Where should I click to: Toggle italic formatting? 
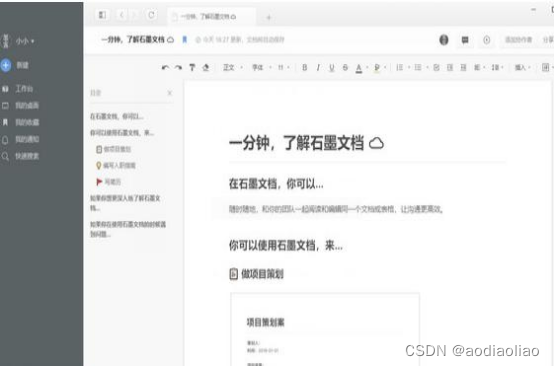click(318, 67)
